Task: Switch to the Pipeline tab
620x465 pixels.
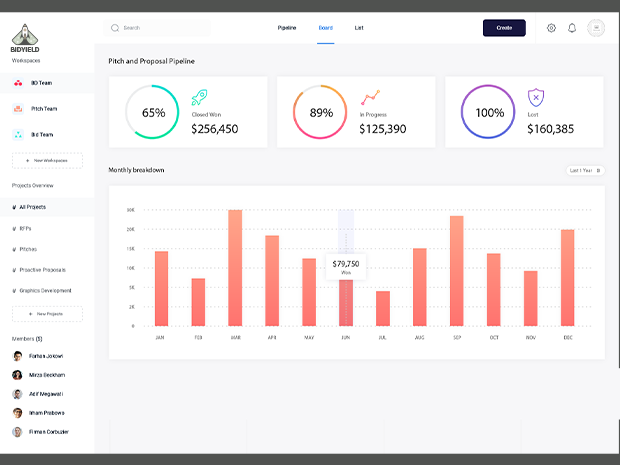Action: point(287,28)
